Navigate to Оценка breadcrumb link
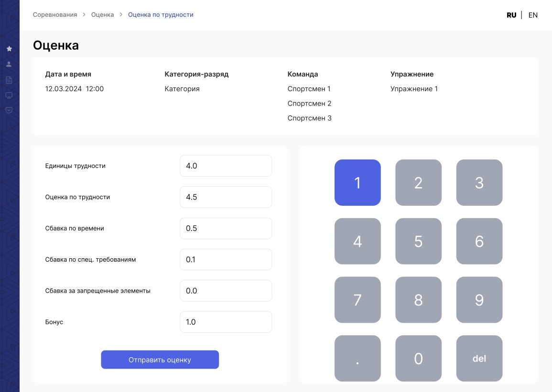The width and height of the screenshot is (552, 392). (103, 15)
